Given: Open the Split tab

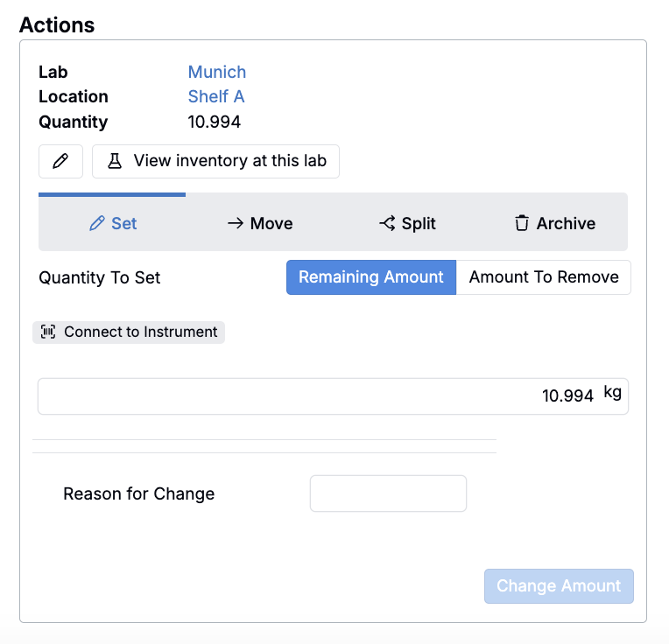Looking at the screenshot, I should [x=408, y=224].
